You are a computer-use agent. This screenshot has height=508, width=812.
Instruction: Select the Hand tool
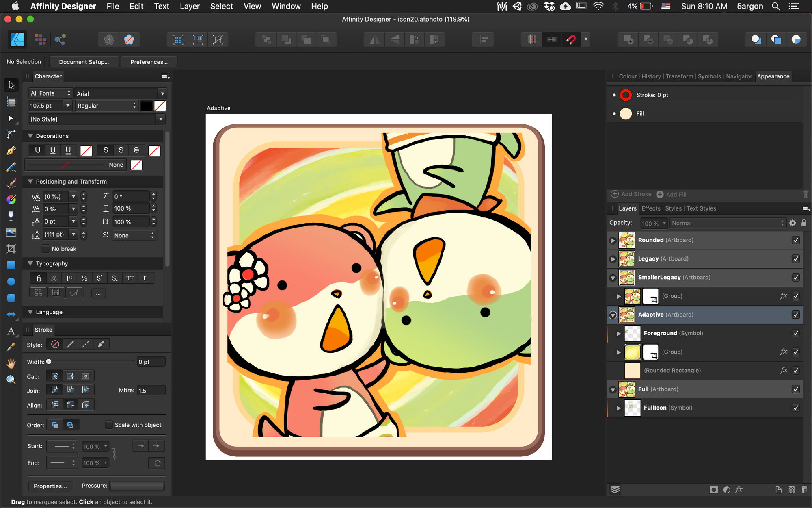click(x=11, y=363)
